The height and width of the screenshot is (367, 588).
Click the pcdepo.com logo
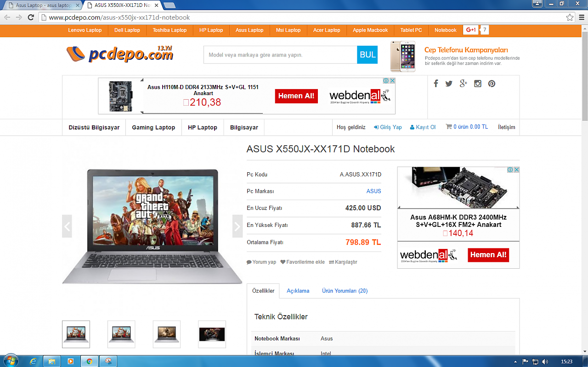(x=120, y=54)
